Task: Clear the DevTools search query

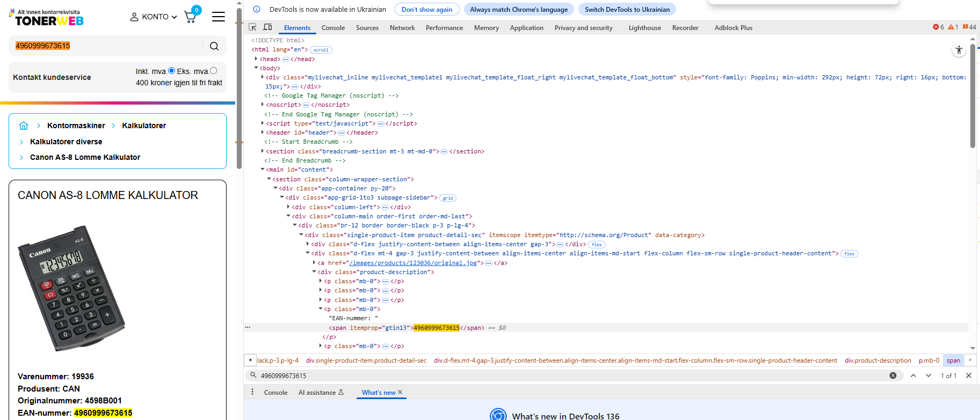Action: pyautogui.click(x=893, y=375)
